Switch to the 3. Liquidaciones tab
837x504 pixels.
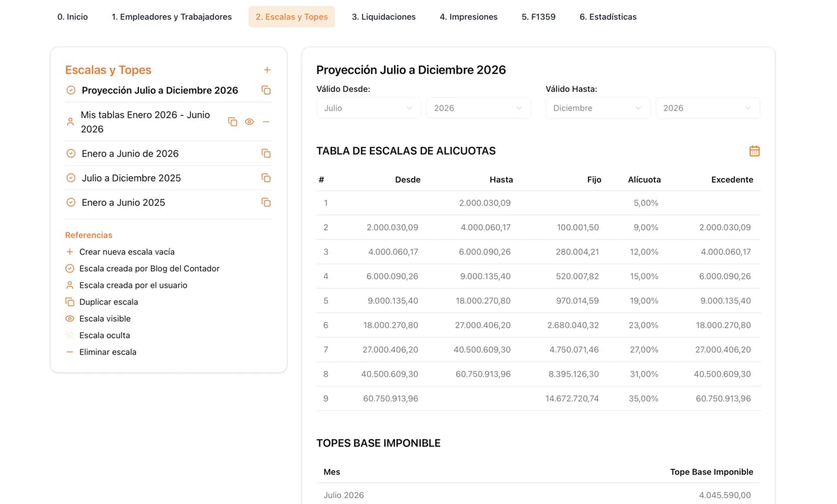383,17
